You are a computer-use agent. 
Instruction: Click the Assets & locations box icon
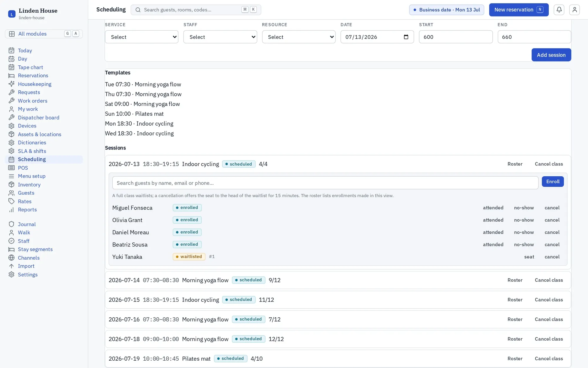[x=11, y=134]
